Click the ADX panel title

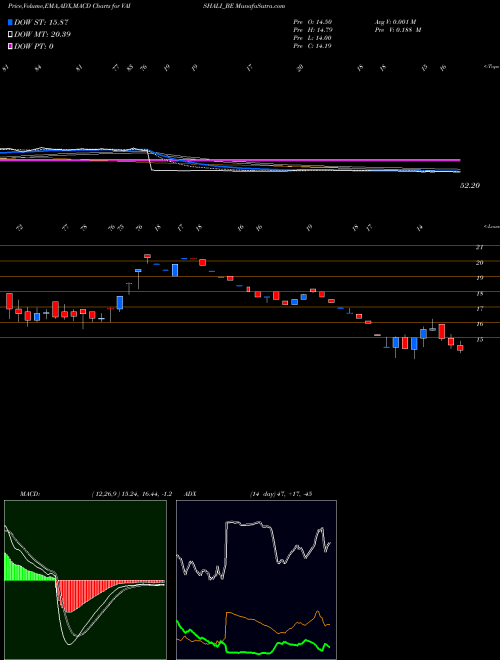189,494
